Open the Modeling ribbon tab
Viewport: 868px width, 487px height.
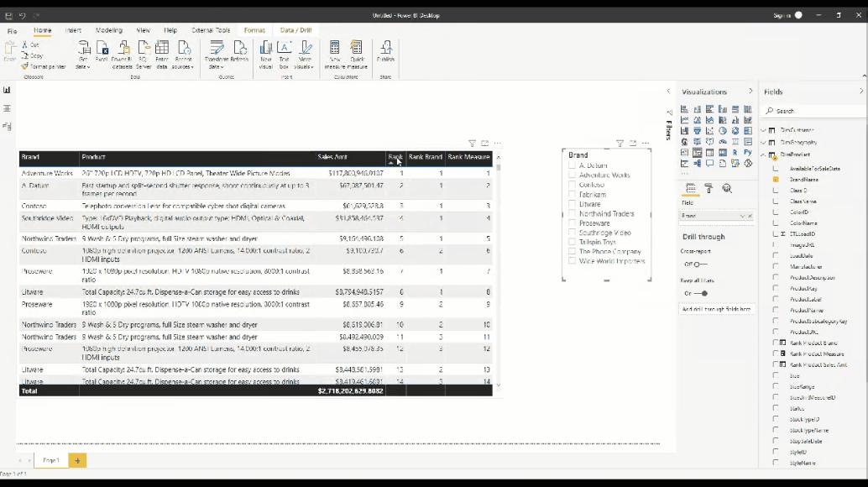[x=109, y=30]
